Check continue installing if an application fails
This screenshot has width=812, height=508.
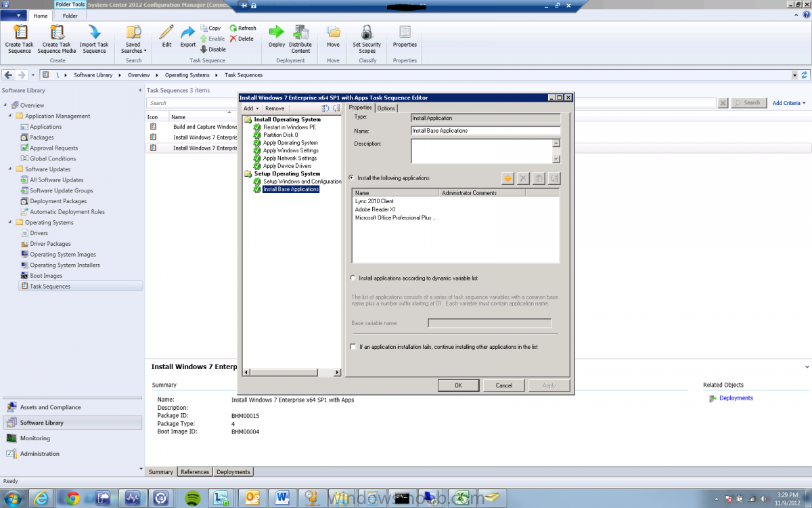click(353, 347)
